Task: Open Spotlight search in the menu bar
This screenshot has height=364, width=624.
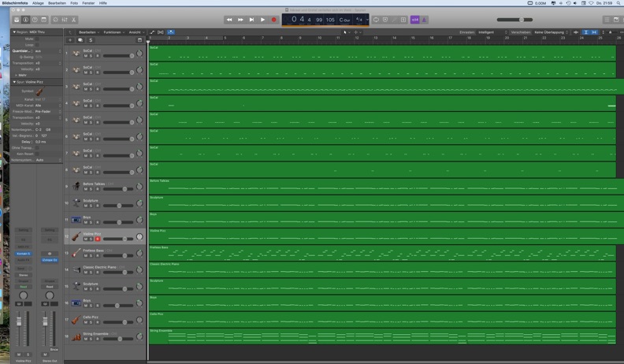Action: coord(618,3)
